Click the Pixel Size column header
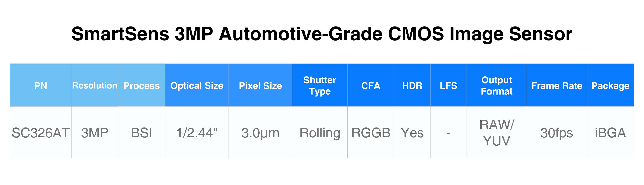This screenshot has width=644, height=185. tap(260, 85)
